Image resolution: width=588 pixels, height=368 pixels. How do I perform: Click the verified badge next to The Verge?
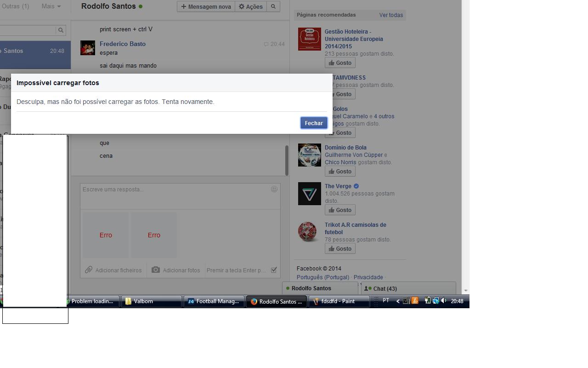pyautogui.click(x=356, y=186)
